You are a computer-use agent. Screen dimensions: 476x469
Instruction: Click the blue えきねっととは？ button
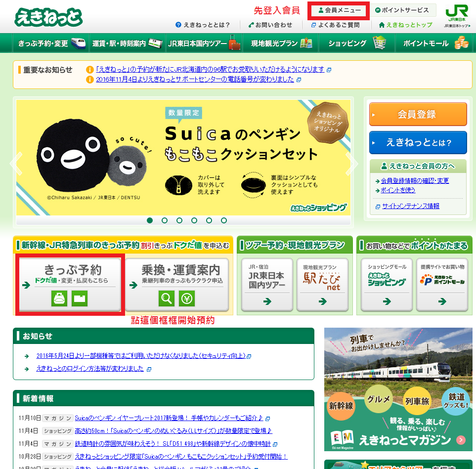point(418,142)
